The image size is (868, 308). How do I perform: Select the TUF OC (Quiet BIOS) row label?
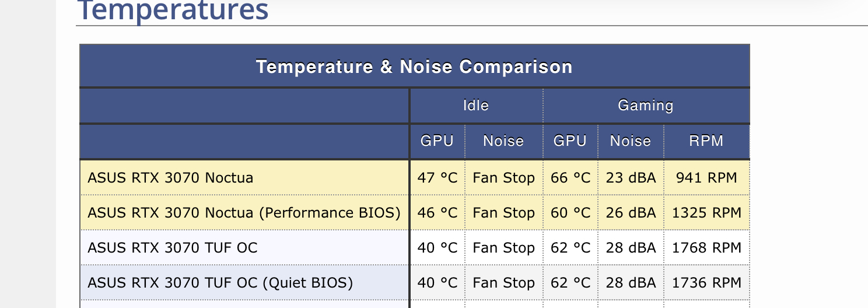[x=220, y=283]
